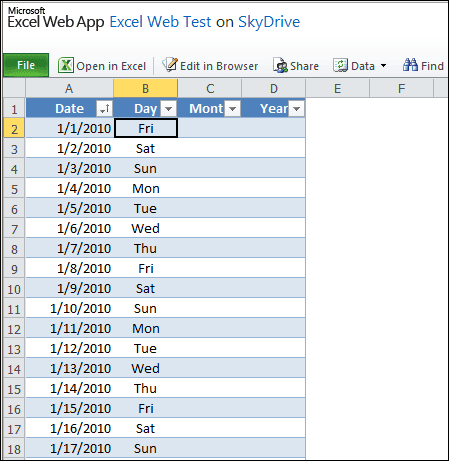Image resolution: width=449 pixels, height=461 pixels.
Task: Select column E header
Action: [338, 88]
